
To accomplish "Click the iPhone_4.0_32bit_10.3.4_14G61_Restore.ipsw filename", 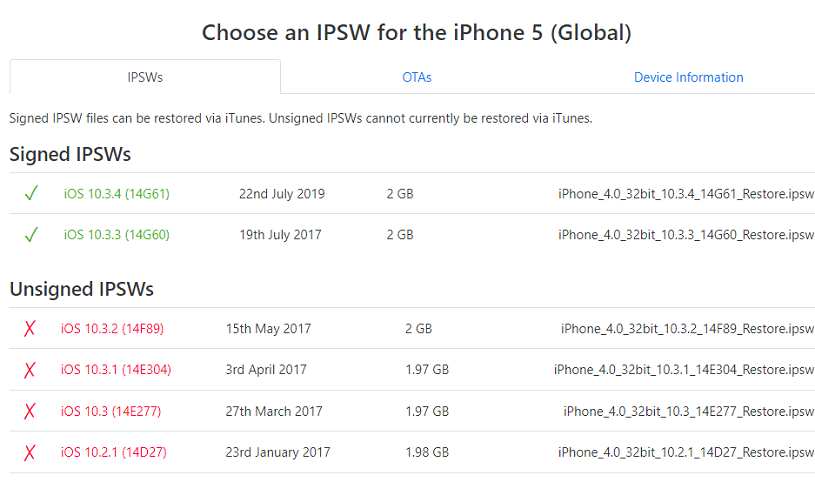I will tap(686, 194).
